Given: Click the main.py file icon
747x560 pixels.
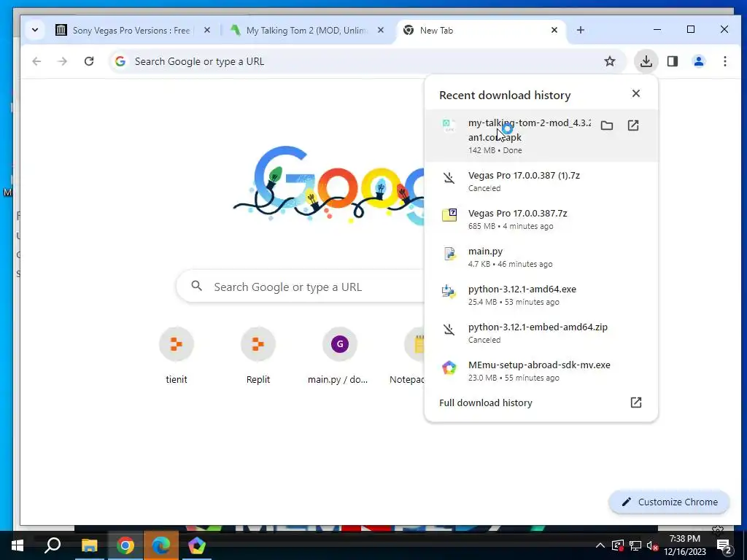Looking at the screenshot, I should (x=449, y=253).
